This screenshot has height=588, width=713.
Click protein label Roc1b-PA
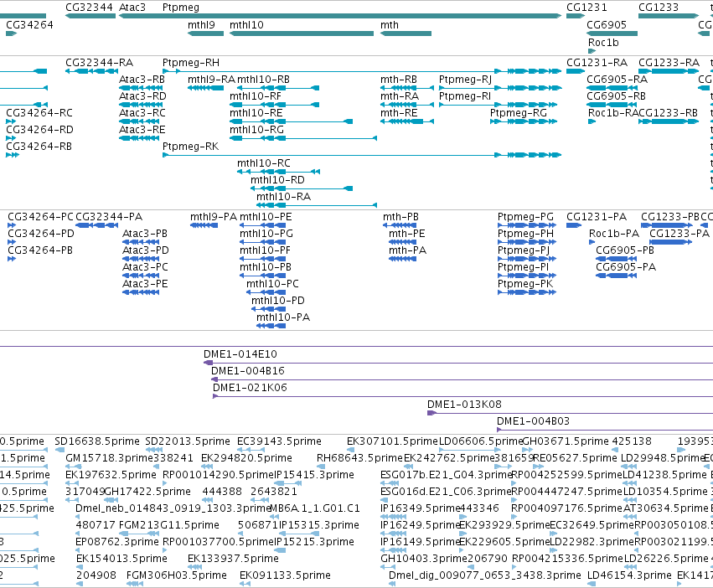pos(614,234)
